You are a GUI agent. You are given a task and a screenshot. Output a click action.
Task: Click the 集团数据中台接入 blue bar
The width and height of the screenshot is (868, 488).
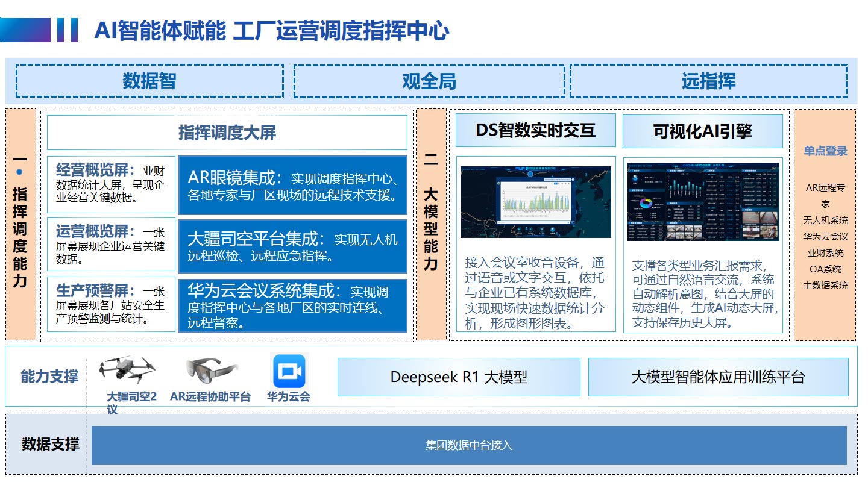point(469,445)
